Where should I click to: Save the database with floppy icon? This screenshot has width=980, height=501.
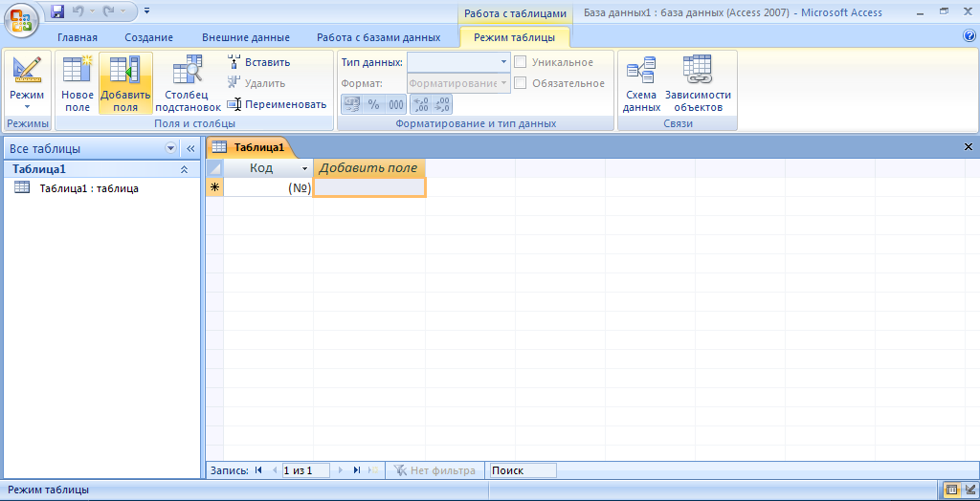pyautogui.click(x=57, y=11)
